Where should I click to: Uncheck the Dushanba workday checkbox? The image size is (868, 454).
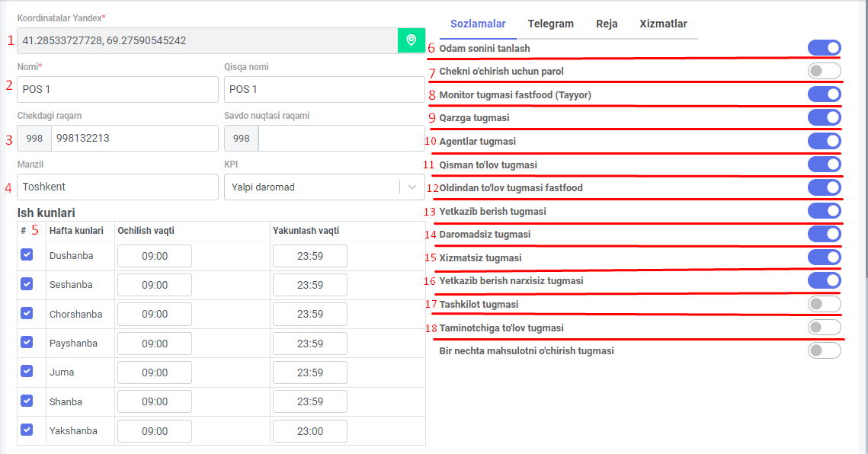(27, 254)
